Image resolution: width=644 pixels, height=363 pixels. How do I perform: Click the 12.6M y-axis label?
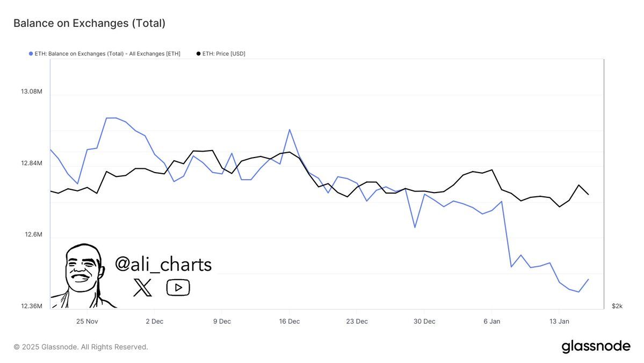click(33, 235)
